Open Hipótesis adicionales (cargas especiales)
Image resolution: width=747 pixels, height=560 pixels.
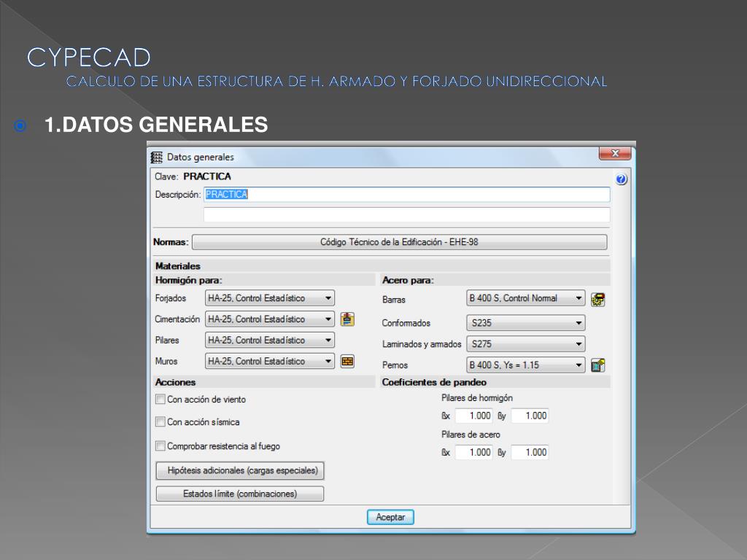click(240, 470)
